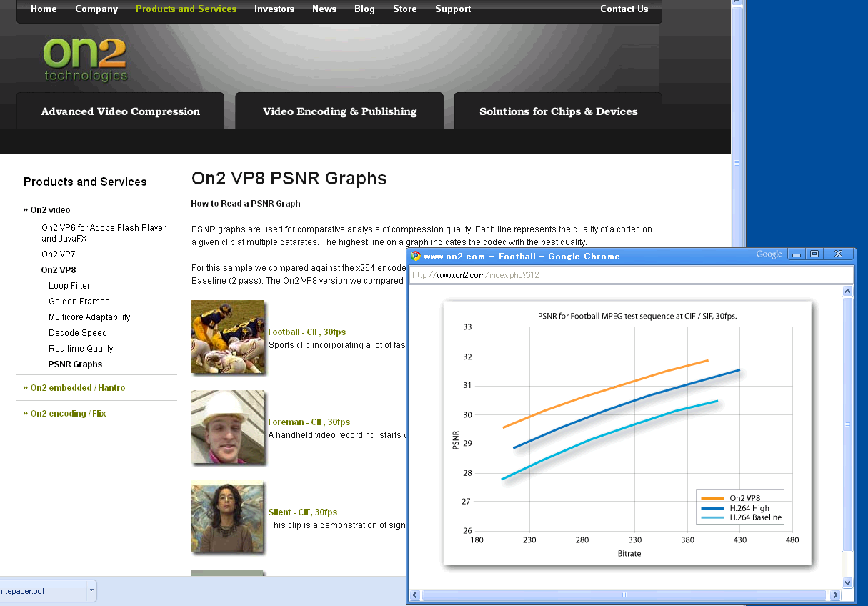Open the Silent - CIF, 30fps graph link
This screenshot has width=868, height=606.
coord(303,512)
